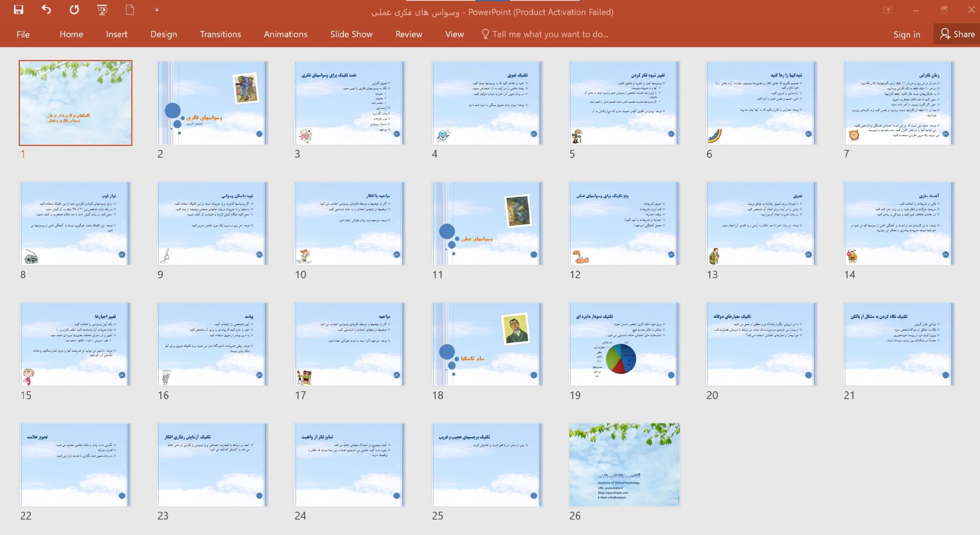Switch to the Home tab
Viewport: 980px width, 535px height.
click(71, 34)
